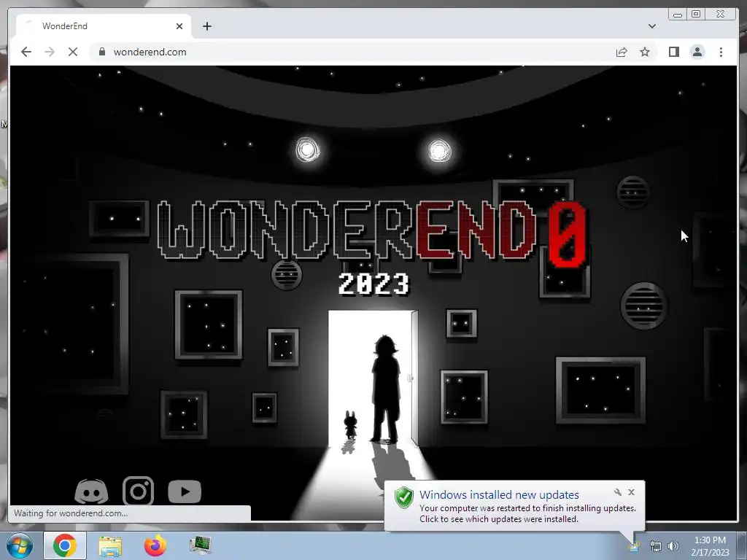Viewport: 747px width, 560px height.
Task: Launch Firefox from the taskbar
Action: (155, 545)
